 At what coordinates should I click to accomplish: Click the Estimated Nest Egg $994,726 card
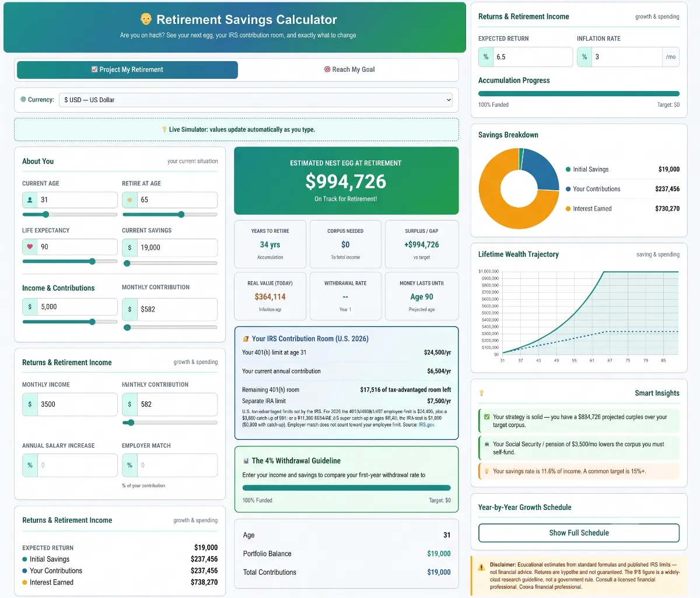click(346, 180)
